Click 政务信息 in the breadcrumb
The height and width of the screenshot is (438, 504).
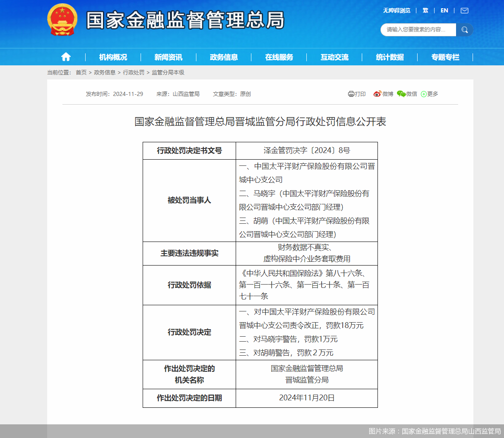coord(105,72)
